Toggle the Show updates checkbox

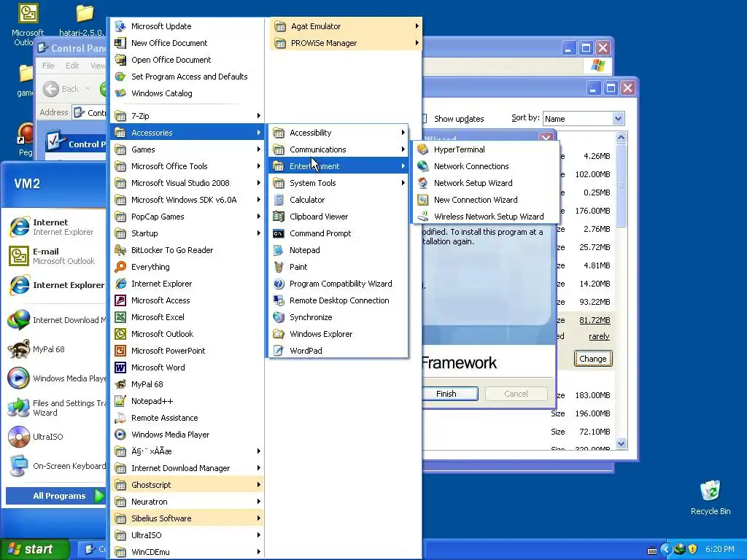(x=424, y=119)
